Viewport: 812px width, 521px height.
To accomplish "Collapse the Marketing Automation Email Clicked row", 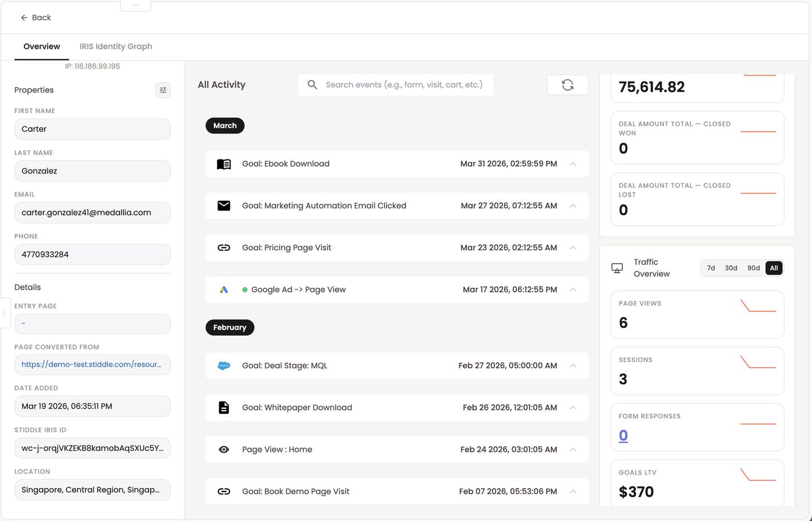I will tap(573, 206).
